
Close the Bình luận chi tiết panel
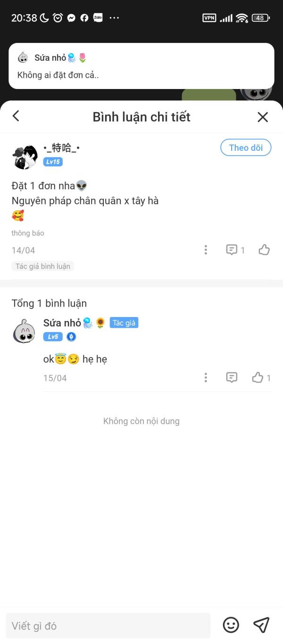263,117
